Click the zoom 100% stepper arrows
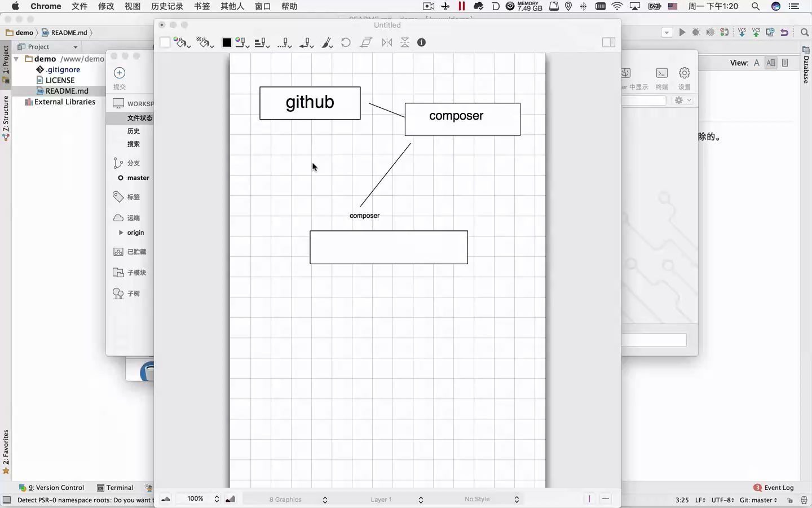Image resolution: width=812 pixels, height=508 pixels. [217, 499]
